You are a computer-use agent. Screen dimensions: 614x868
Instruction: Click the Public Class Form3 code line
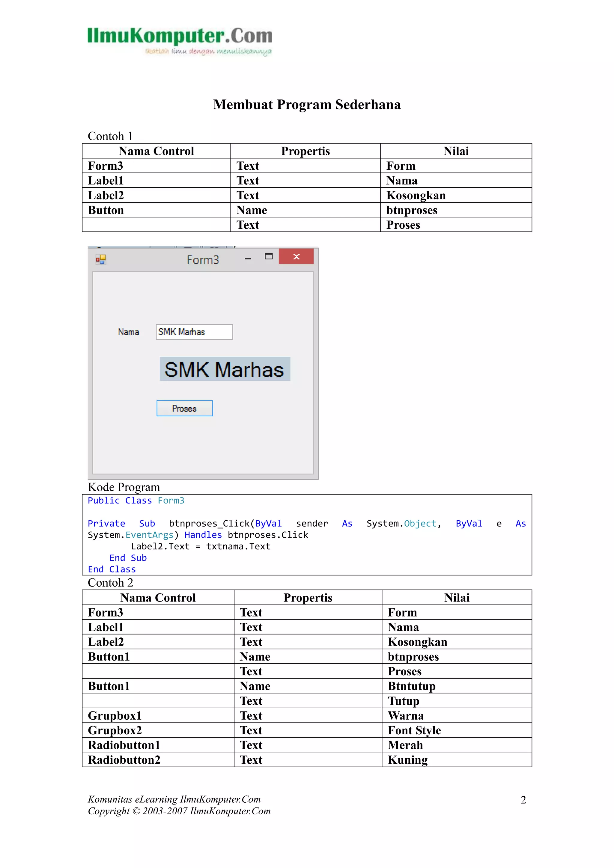point(136,501)
